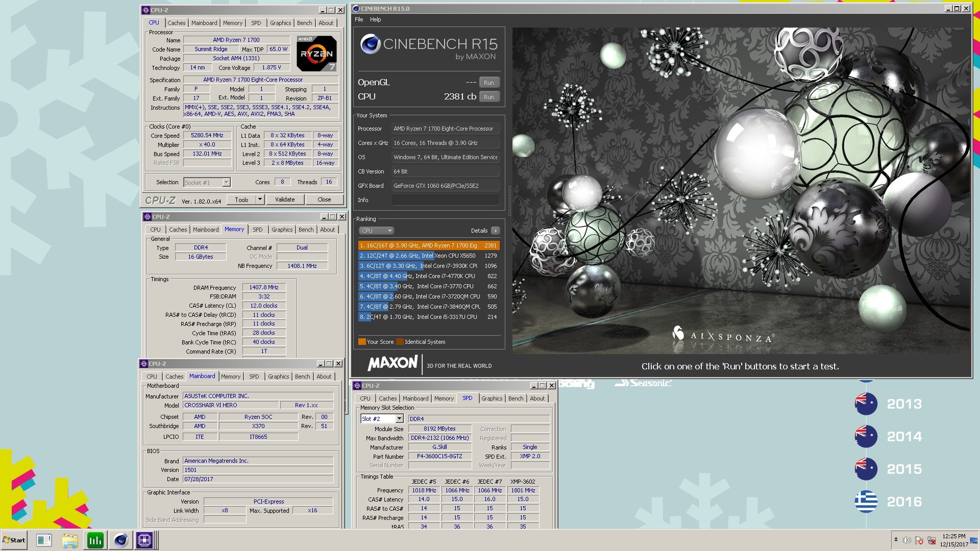Open the SPD tab in Memory CPU-Z window
Screen dimensions: 980x551
pyautogui.click(x=258, y=230)
